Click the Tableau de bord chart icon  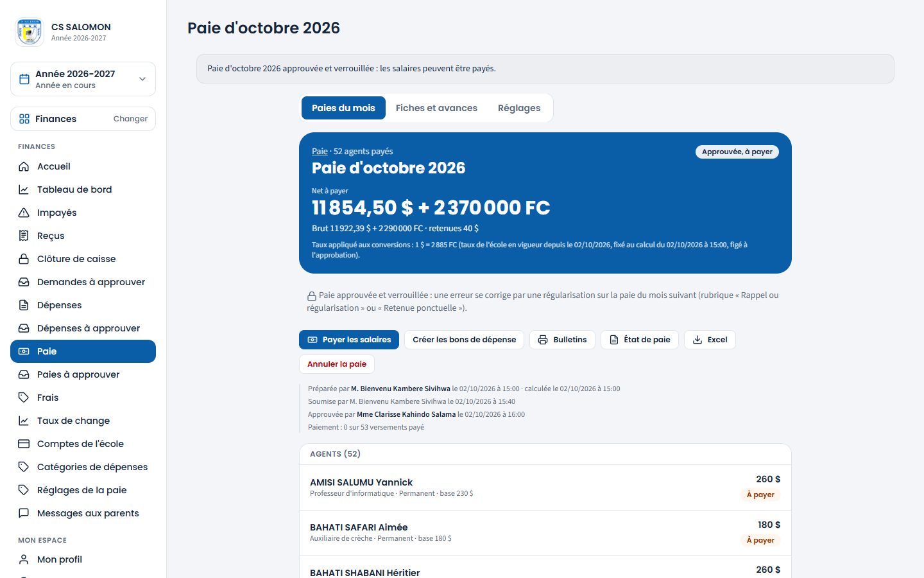click(x=24, y=189)
